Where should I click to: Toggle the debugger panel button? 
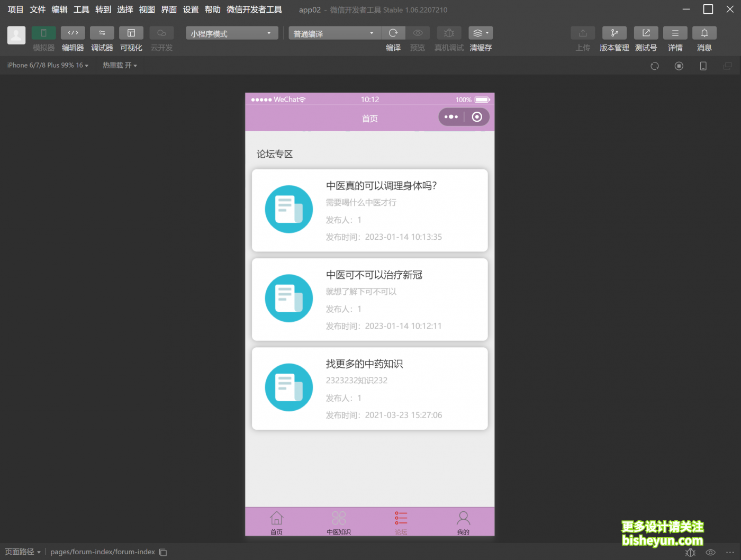102,33
